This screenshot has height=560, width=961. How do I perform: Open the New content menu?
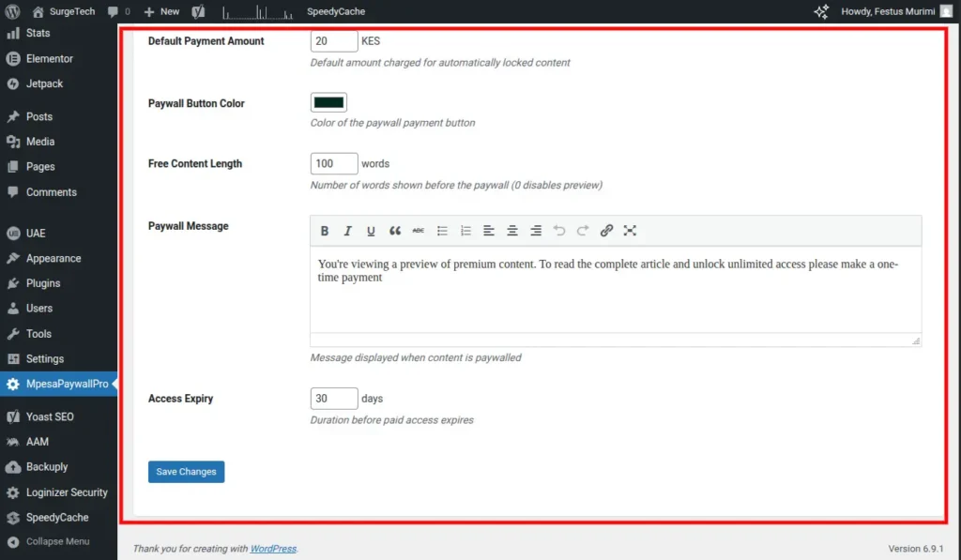(161, 11)
